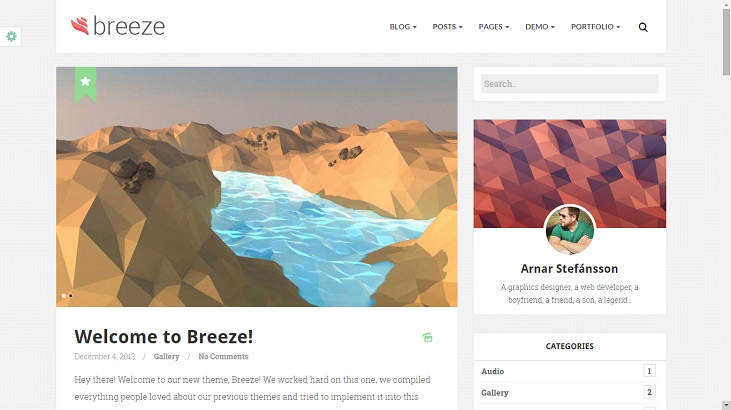Viewport: 731px width, 410px height.
Task: Open the Gallery category under post title
Action: coord(166,356)
